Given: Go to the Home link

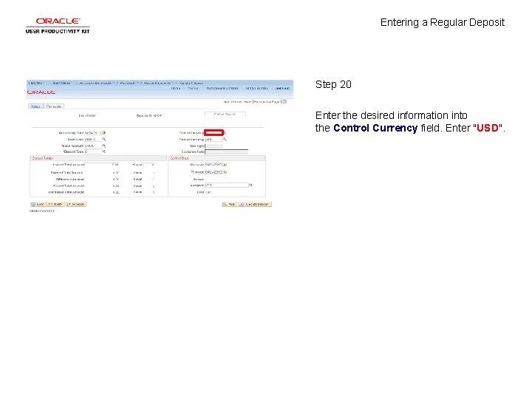Looking at the screenshot, I should pos(175,88).
